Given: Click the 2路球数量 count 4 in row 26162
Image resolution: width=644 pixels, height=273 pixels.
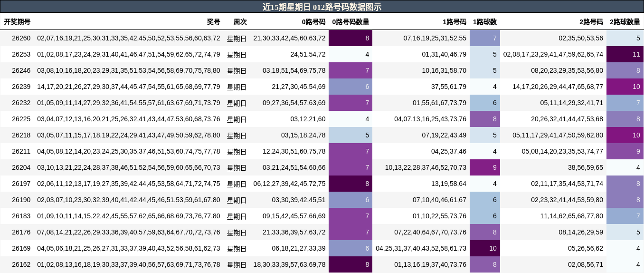Looking at the screenshot, I should 625,264.
